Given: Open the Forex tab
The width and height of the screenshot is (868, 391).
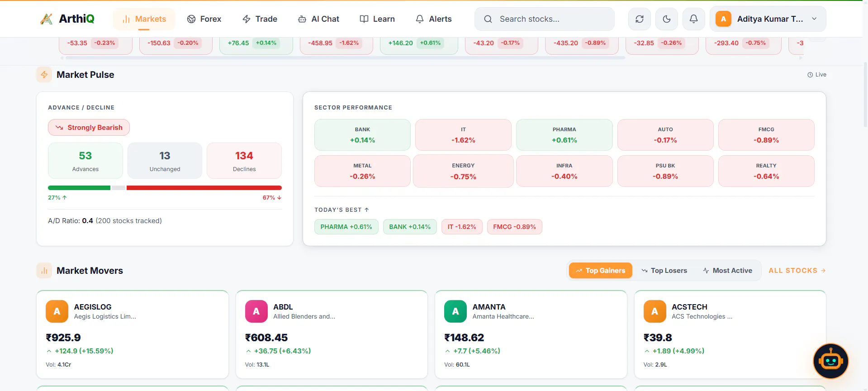Looking at the screenshot, I should (204, 19).
